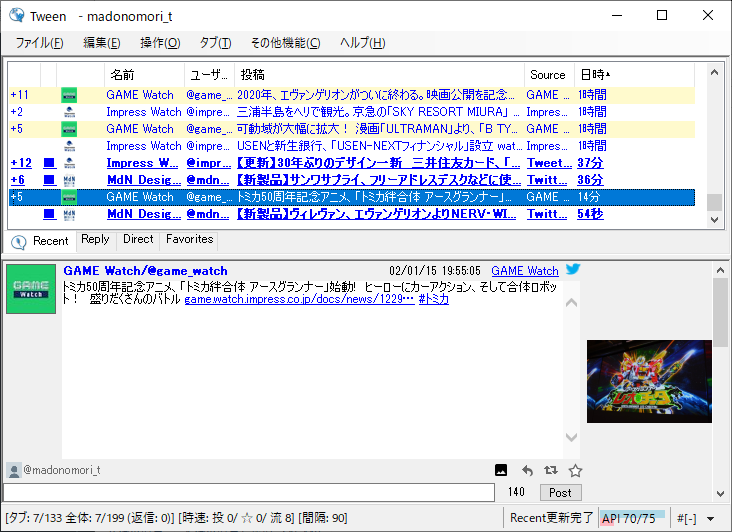Open the #トミカ hashtag link
The image size is (732, 532).
(x=434, y=299)
